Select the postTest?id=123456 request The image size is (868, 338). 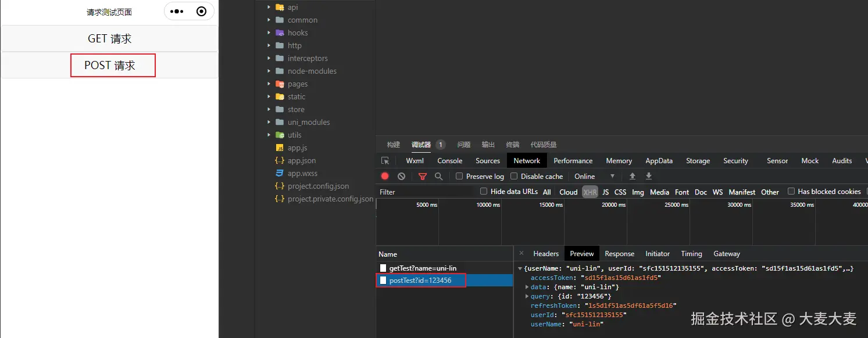(x=444, y=281)
